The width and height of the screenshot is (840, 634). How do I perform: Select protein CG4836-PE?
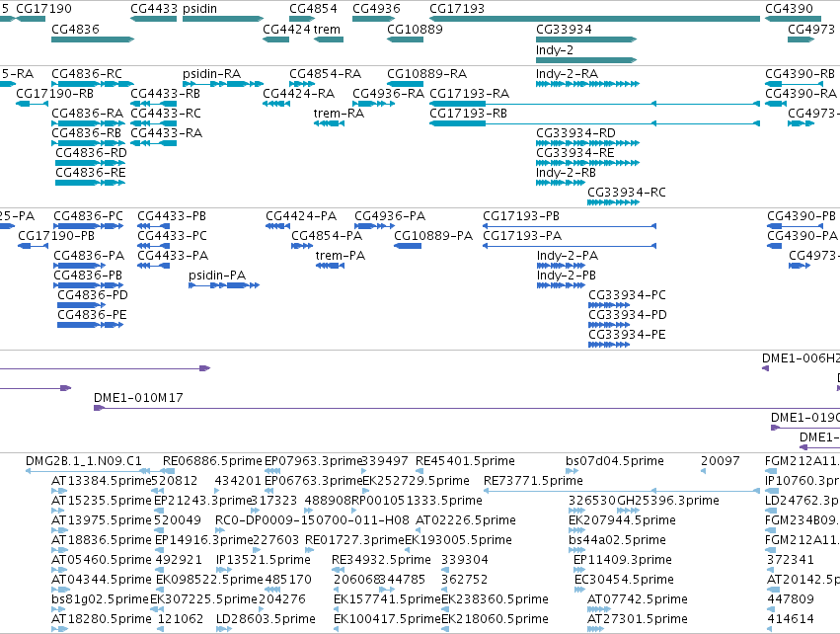pos(92,315)
